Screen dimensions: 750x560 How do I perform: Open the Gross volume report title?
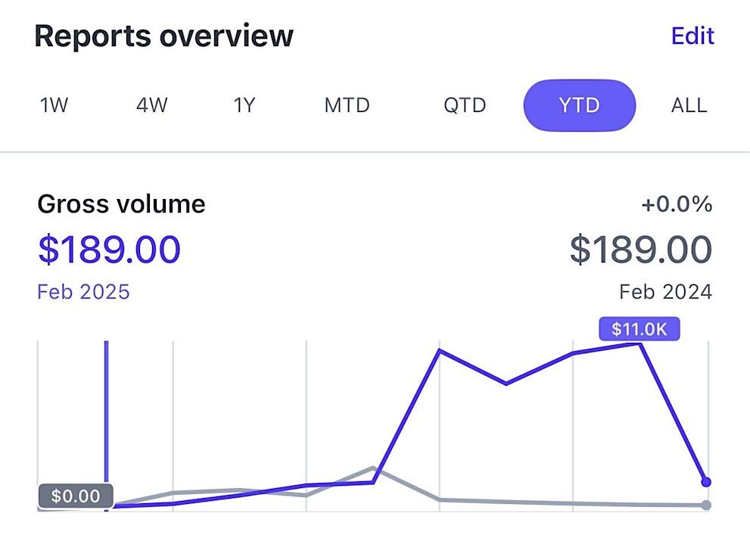pos(121,204)
